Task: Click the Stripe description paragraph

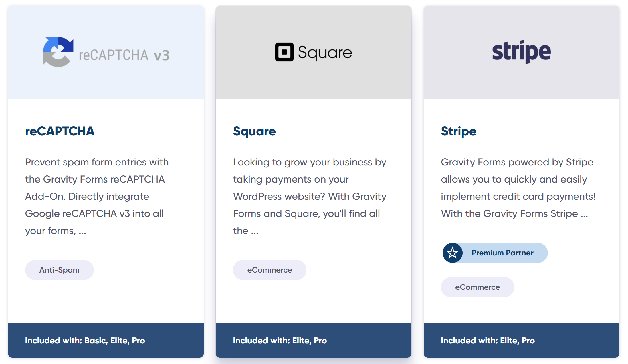Action: tap(518, 188)
